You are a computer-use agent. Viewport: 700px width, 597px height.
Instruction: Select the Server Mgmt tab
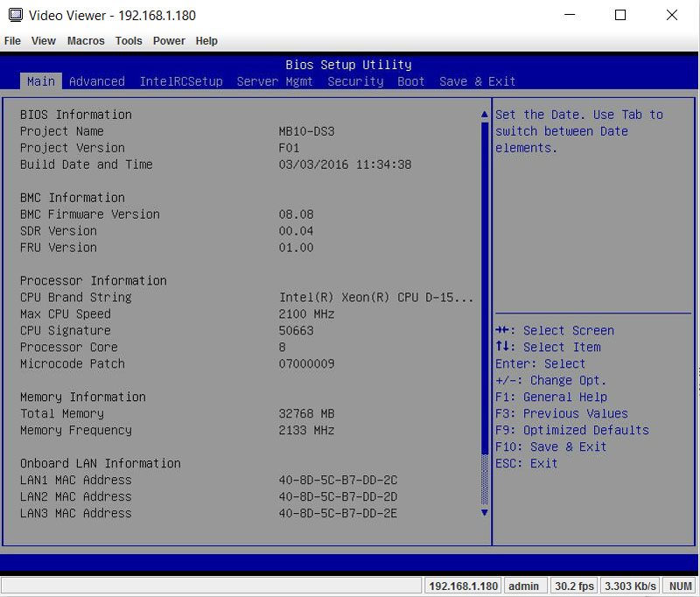[275, 81]
